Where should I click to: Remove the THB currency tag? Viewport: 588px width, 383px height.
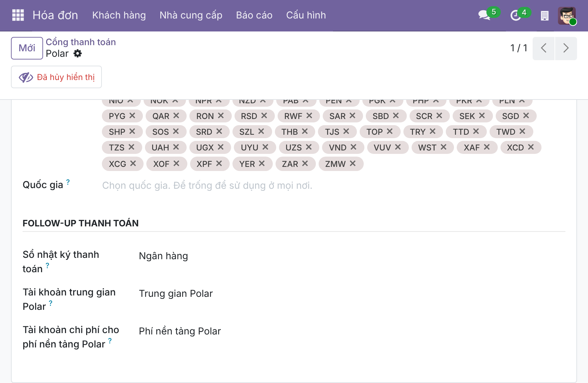coord(305,131)
